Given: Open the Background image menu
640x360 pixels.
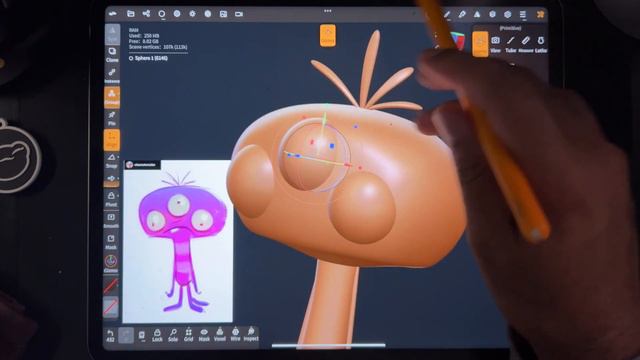Looking at the screenshot, I should tap(223, 14).
